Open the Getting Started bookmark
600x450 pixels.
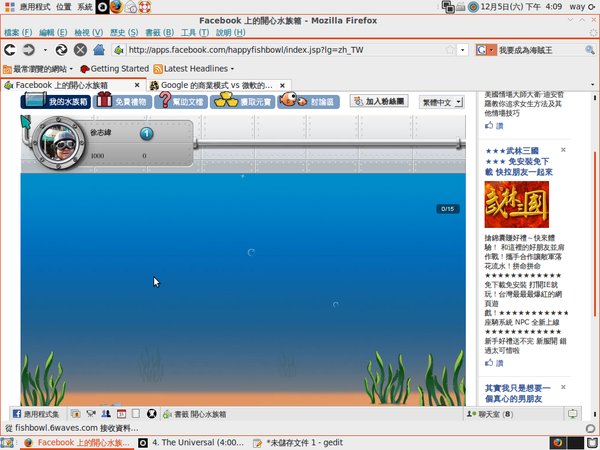(x=114, y=69)
